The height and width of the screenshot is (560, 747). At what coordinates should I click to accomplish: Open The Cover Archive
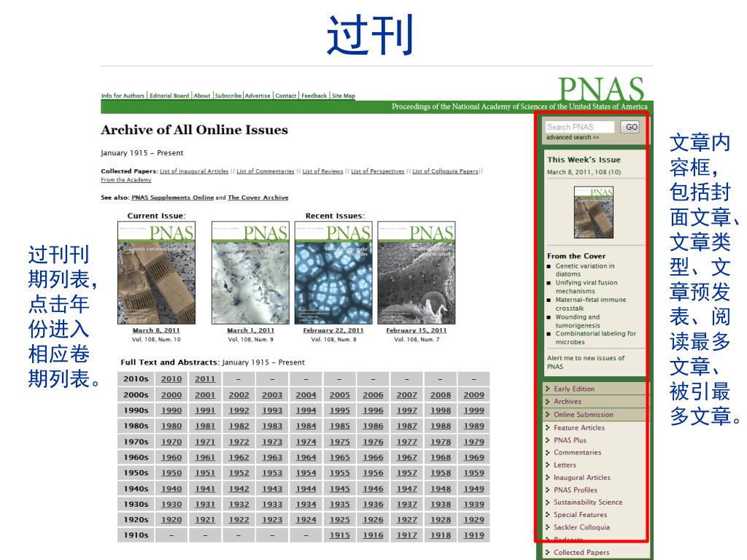point(258,198)
